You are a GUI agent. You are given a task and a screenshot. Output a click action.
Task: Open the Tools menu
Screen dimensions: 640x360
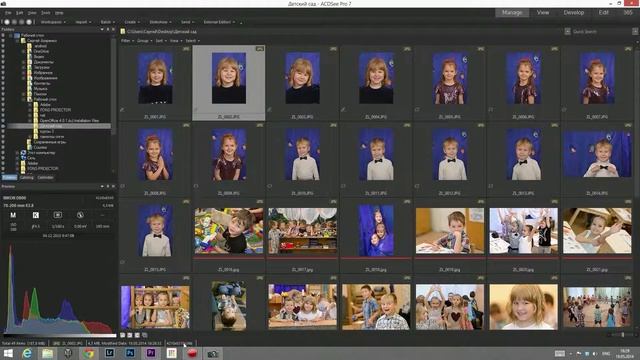coord(45,13)
